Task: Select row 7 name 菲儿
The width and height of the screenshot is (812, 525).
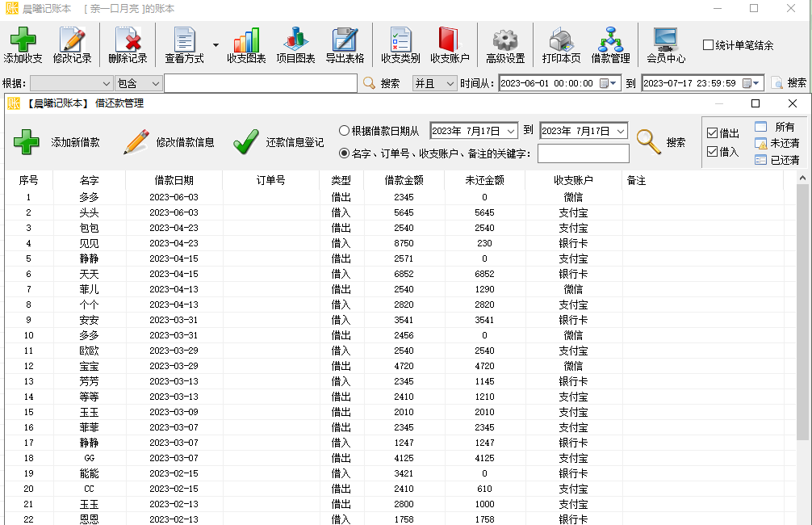Action: (89, 289)
